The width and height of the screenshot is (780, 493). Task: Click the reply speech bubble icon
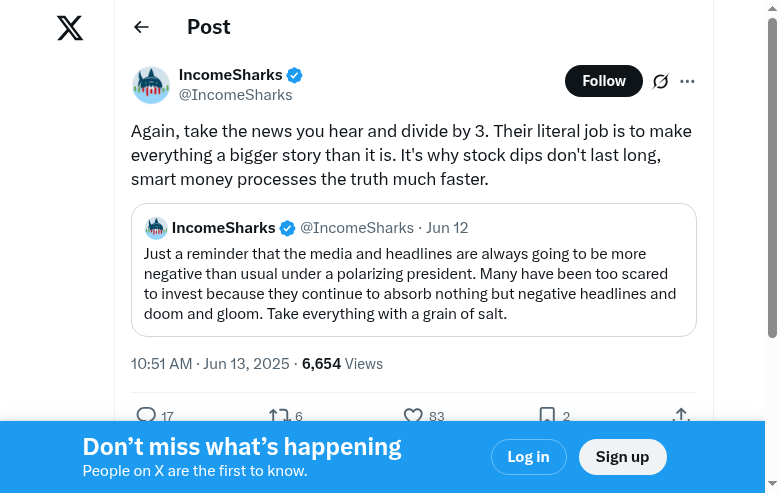point(146,415)
